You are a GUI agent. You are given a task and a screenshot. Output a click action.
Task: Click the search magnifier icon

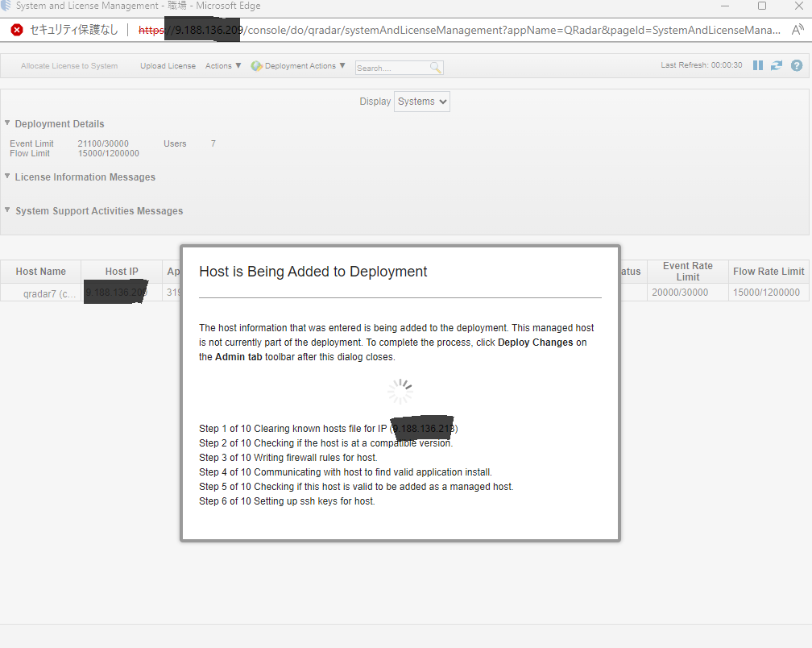[436, 68]
